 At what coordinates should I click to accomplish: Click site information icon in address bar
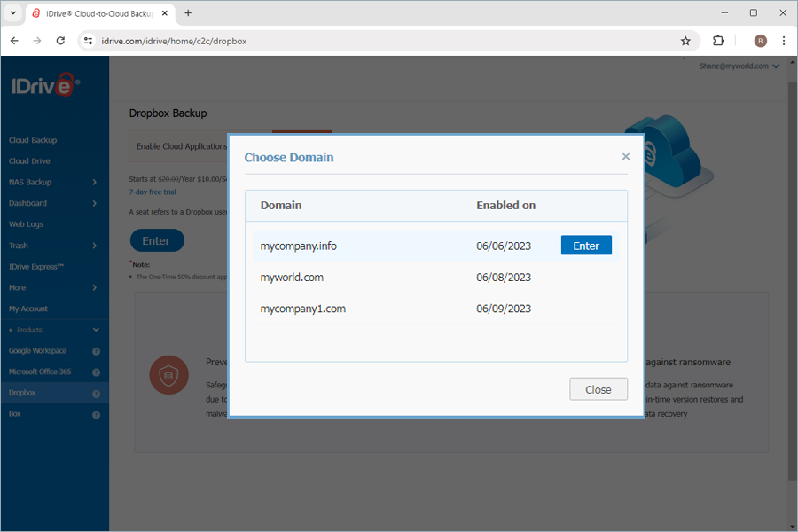pyautogui.click(x=88, y=41)
